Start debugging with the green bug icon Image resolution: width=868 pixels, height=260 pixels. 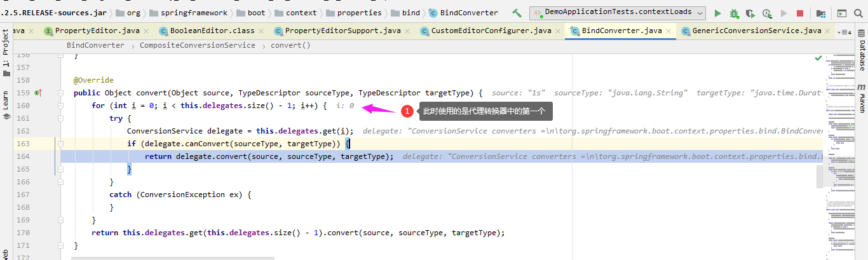pos(734,13)
